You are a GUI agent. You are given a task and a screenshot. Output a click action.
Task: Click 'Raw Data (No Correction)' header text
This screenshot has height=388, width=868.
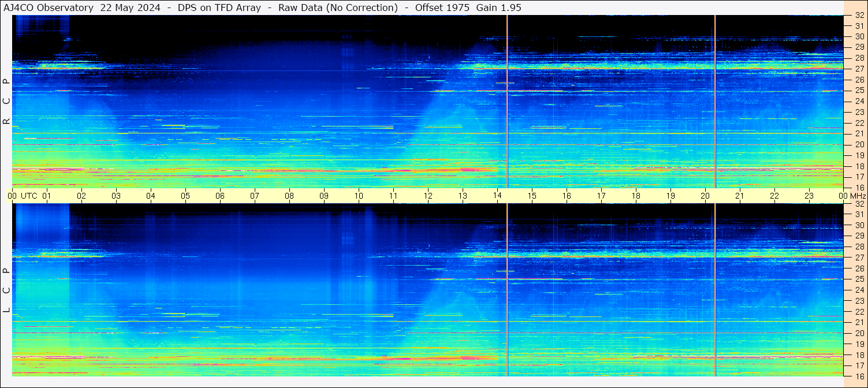[338, 8]
